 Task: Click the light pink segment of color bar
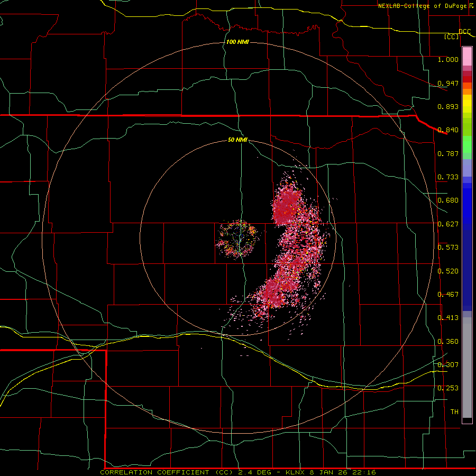click(467, 57)
